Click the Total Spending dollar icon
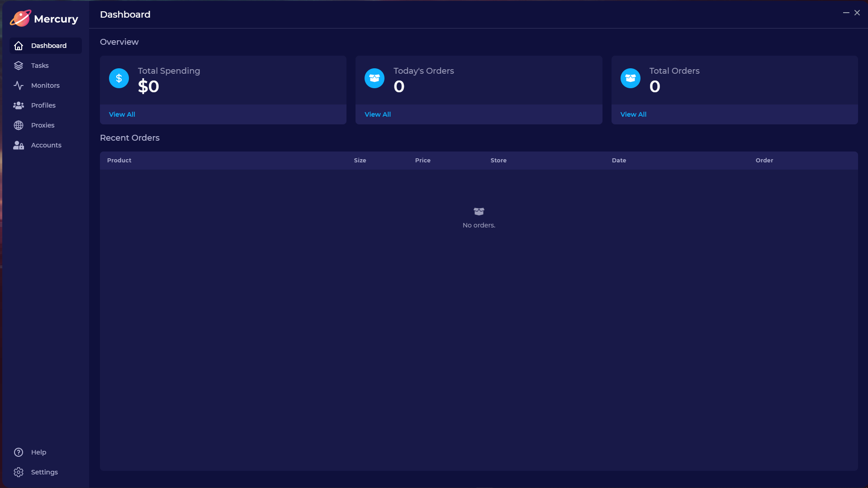This screenshot has height=488, width=868. (119, 78)
